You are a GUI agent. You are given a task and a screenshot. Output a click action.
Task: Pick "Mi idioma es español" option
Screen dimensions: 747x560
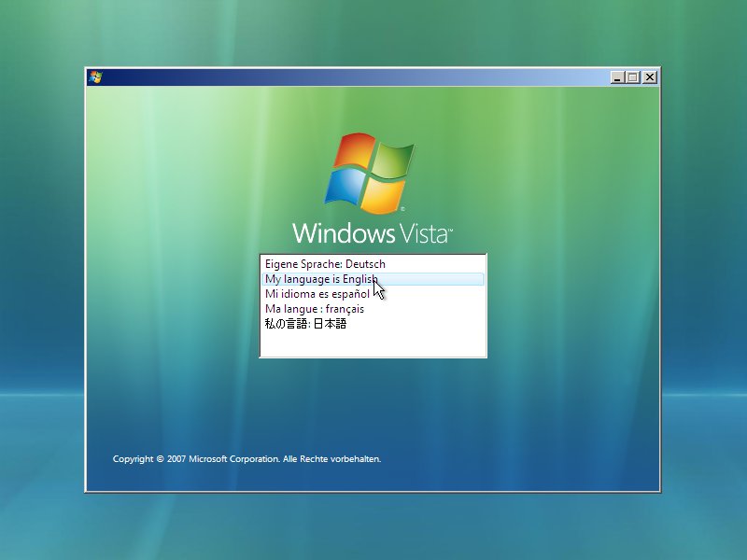click(373, 294)
